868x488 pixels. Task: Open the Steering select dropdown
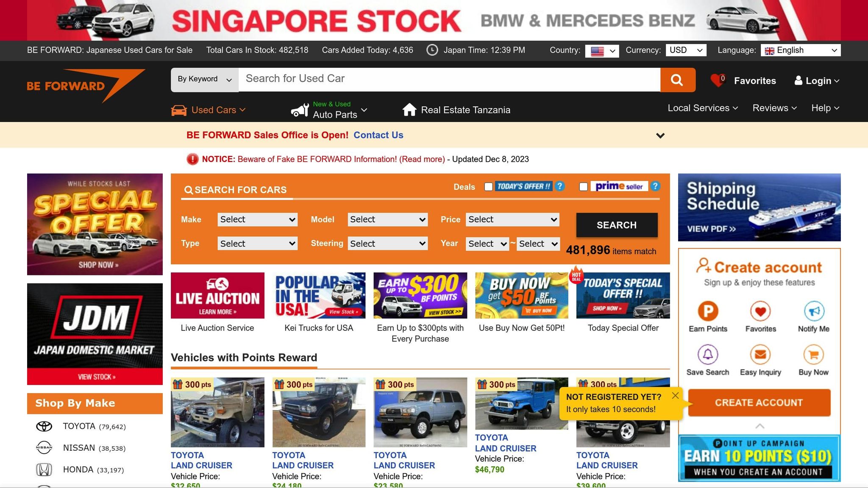point(387,244)
